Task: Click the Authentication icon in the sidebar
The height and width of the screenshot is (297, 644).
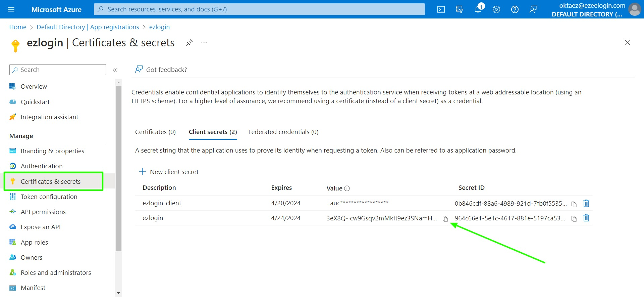Action: 13,166
